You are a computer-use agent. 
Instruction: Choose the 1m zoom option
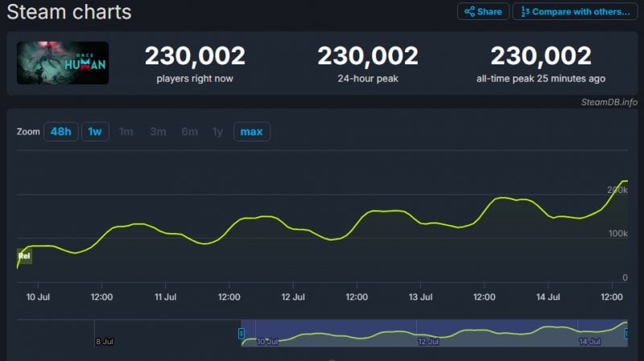[126, 131]
